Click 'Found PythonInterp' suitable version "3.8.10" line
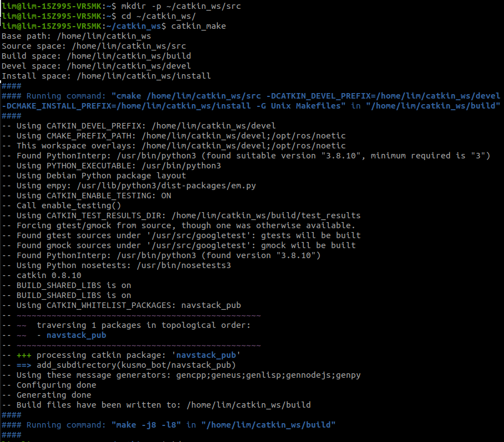The width and height of the screenshot is (504, 442). point(246,155)
